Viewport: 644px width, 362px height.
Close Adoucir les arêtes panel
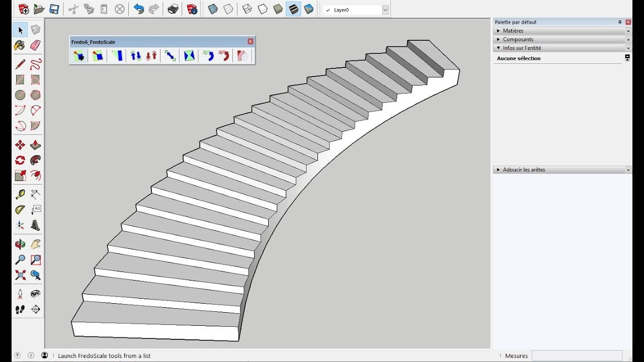(x=628, y=170)
